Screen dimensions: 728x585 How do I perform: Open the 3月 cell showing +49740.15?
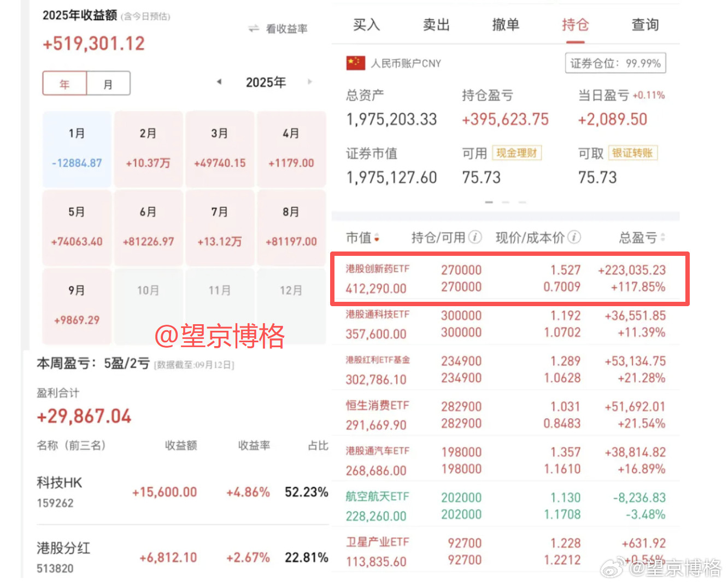tap(220, 149)
